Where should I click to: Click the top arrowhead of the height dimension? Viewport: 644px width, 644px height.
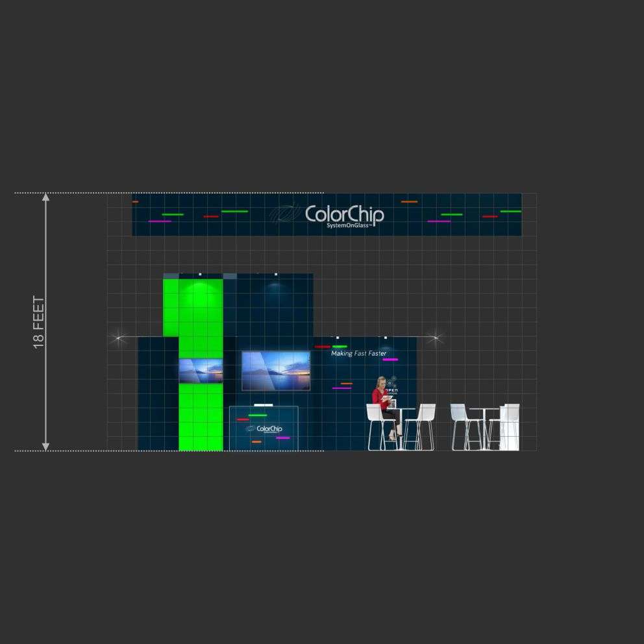pyautogui.click(x=45, y=197)
